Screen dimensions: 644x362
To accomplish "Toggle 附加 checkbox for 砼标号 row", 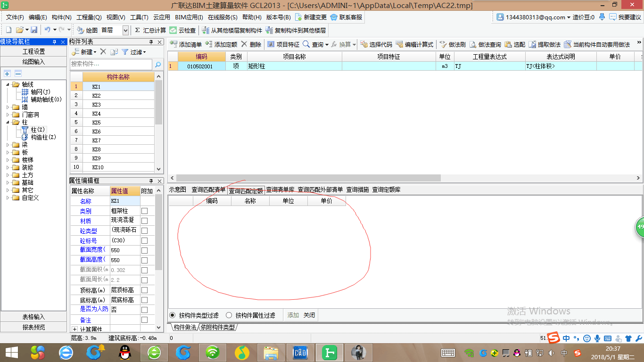I will click(145, 240).
